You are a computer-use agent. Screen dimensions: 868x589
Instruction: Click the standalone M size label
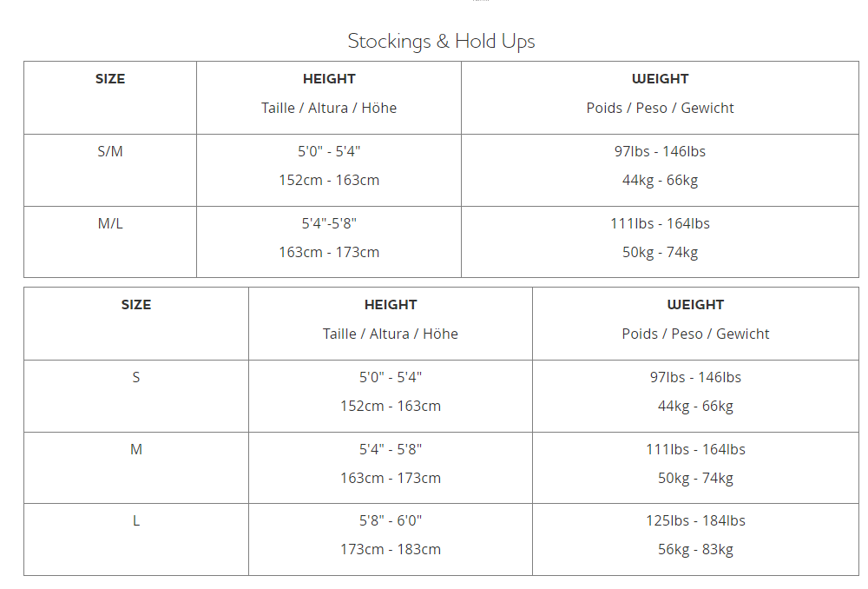tap(136, 449)
